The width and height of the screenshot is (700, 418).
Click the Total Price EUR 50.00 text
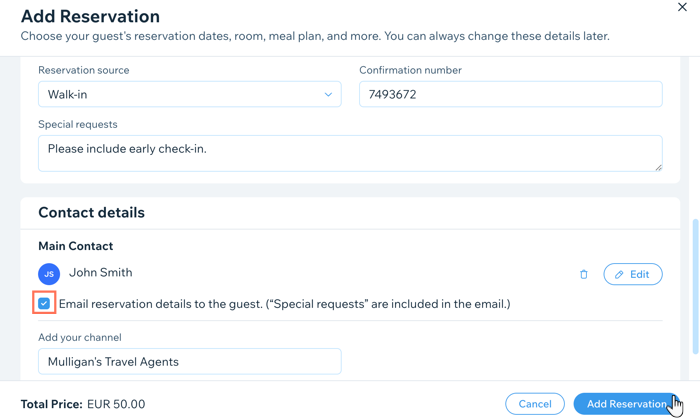(x=83, y=404)
